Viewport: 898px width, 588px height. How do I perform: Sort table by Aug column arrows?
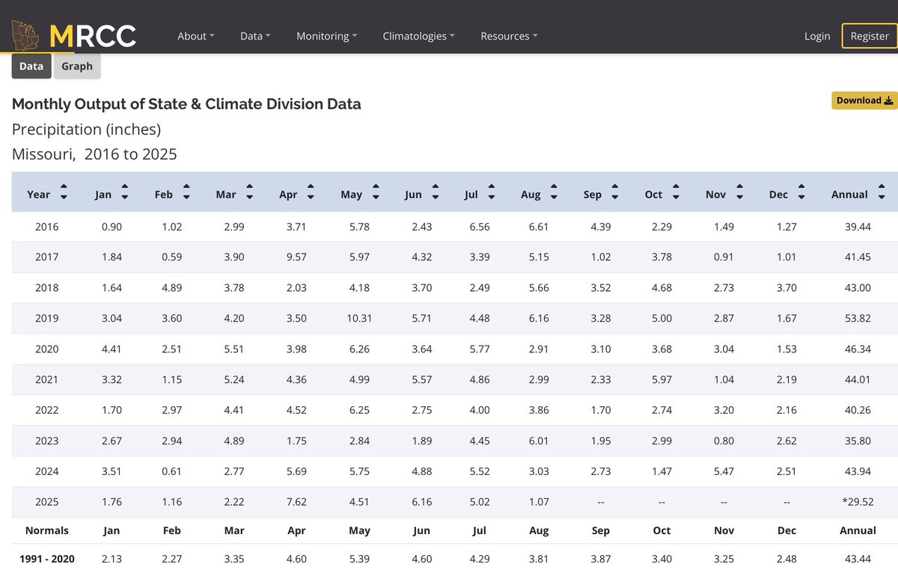(x=555, y=192)
